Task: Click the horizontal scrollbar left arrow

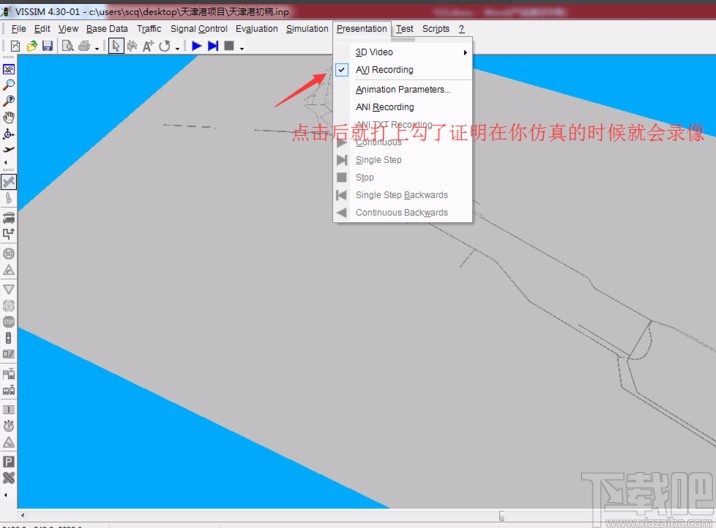Action: [x=22, y=515]
